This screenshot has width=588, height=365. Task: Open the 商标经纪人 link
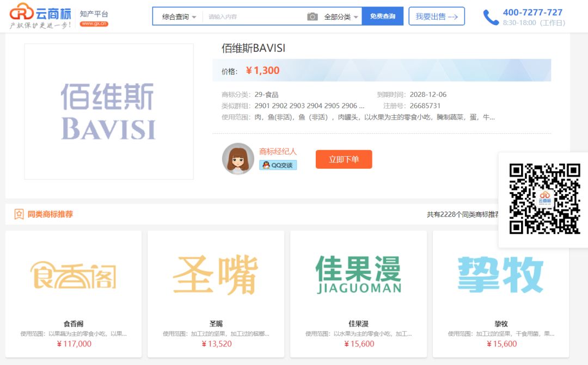click(x=278, y=151)
